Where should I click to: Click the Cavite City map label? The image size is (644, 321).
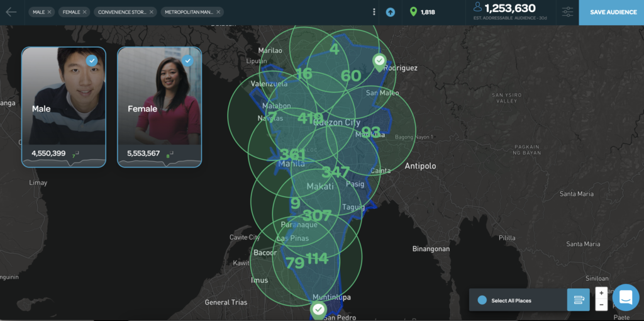tap(245, 237)
